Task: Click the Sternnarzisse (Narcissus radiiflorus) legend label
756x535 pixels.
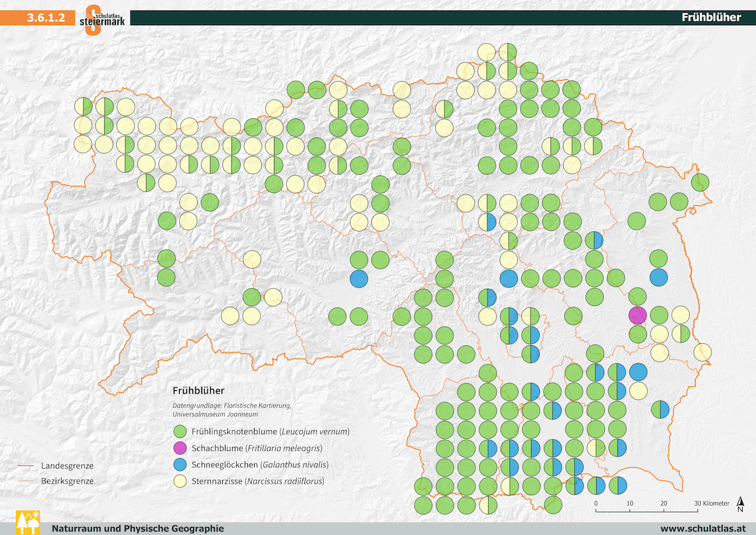Action: pyautogui.click(x=258, y=481)
